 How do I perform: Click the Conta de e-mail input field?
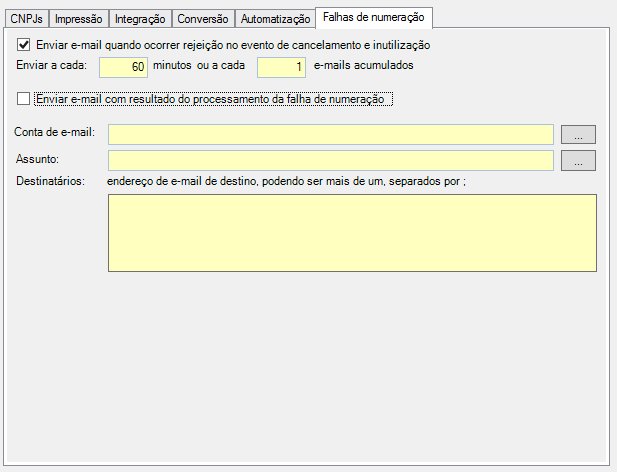(330, 134)
